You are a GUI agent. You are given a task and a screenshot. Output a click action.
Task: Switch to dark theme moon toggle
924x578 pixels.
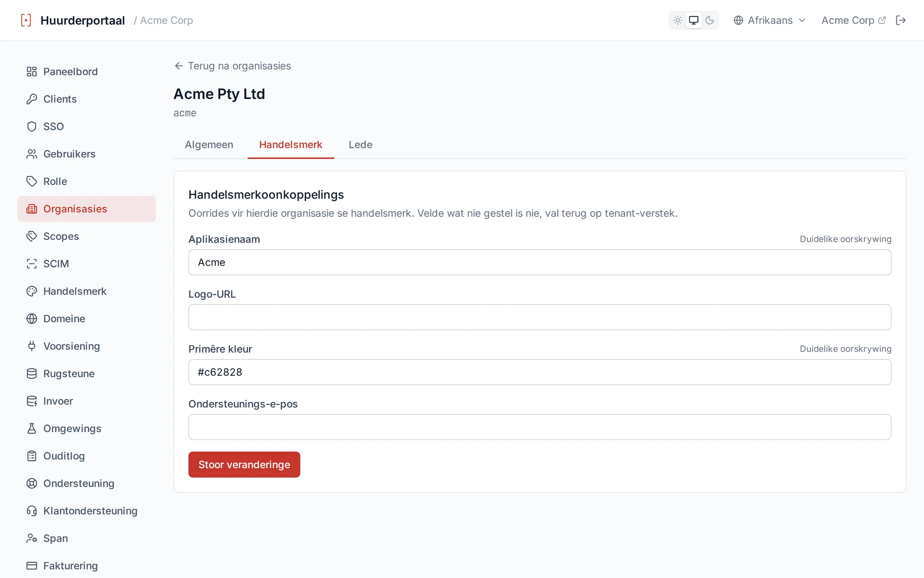(x=709, y=20)
